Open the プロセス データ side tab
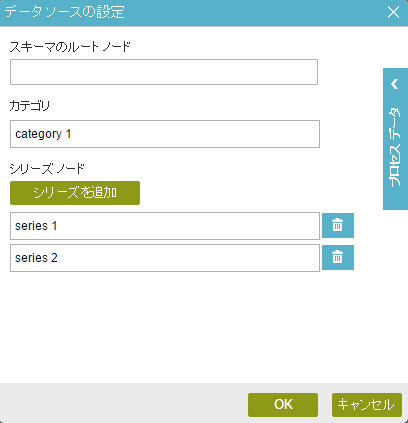Image resolution: width=408 pixels, height=423 pixels. tap(395, 139)
